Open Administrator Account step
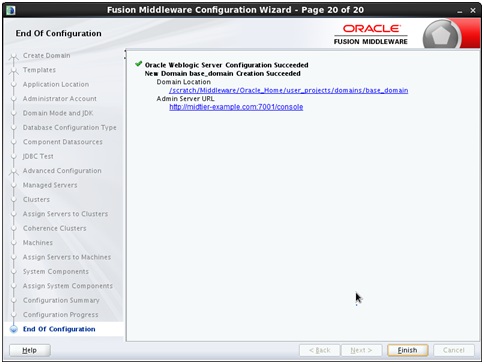This screenshot has height=364, width=484. (60, 99)
